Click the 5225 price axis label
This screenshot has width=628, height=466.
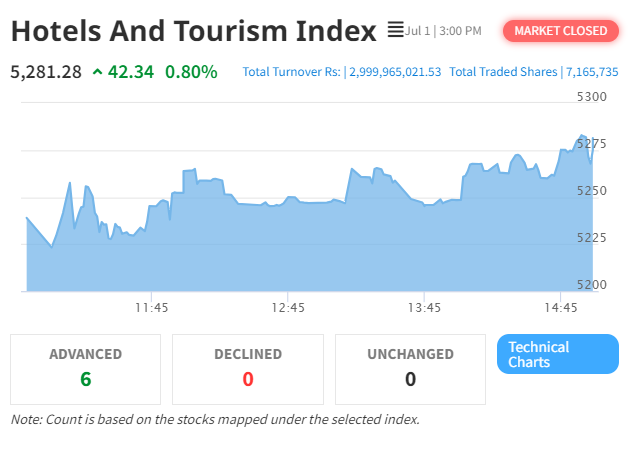pos(592,238)
